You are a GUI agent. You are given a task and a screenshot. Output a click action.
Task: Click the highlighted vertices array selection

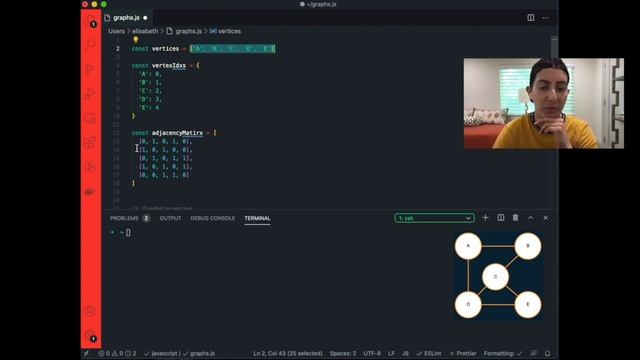[x=232, y=49]
